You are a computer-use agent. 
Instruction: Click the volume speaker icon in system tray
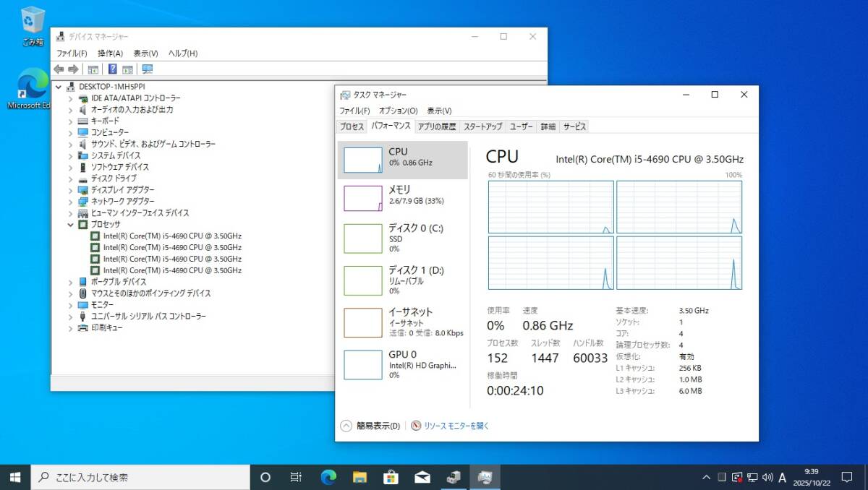click(x=767, y=477)
